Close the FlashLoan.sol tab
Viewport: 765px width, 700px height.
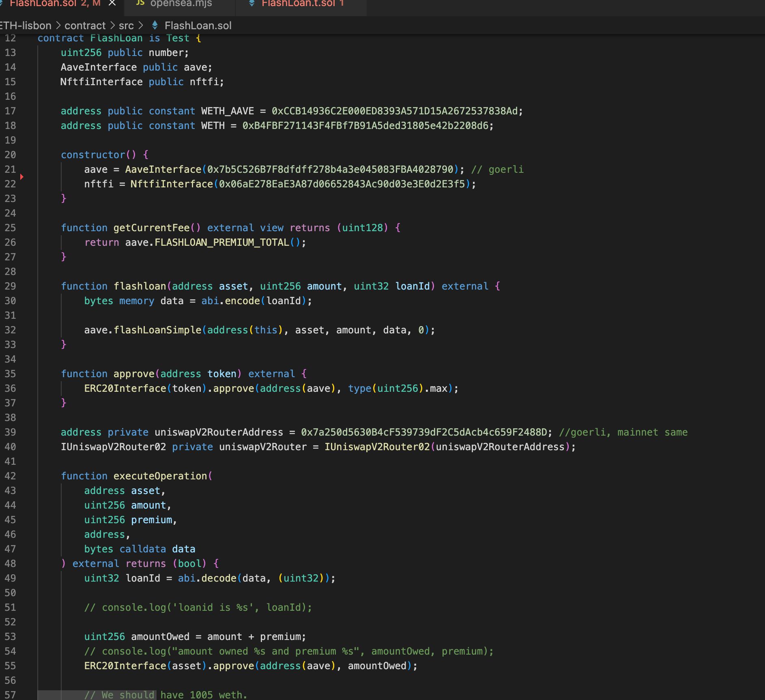[x=112, y=4]
